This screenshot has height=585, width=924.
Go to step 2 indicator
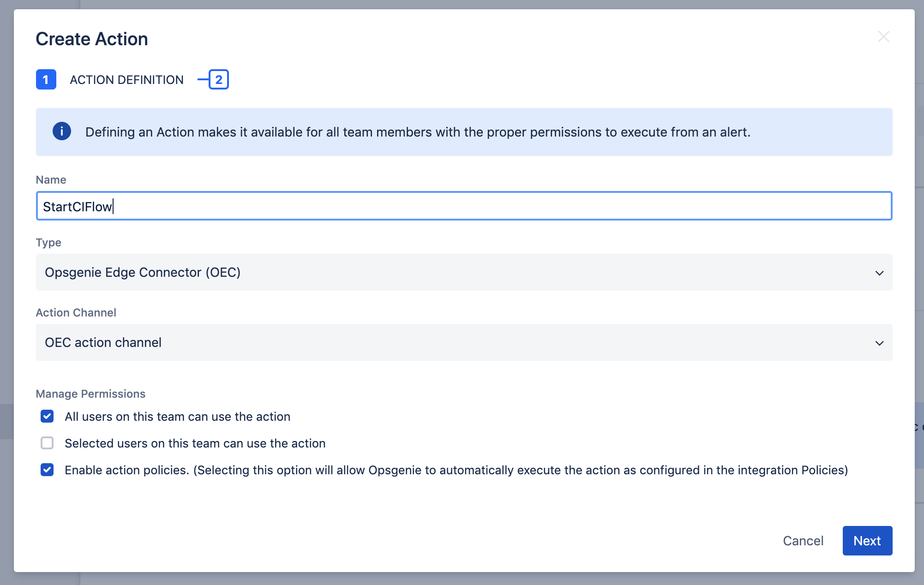(219, 79)
